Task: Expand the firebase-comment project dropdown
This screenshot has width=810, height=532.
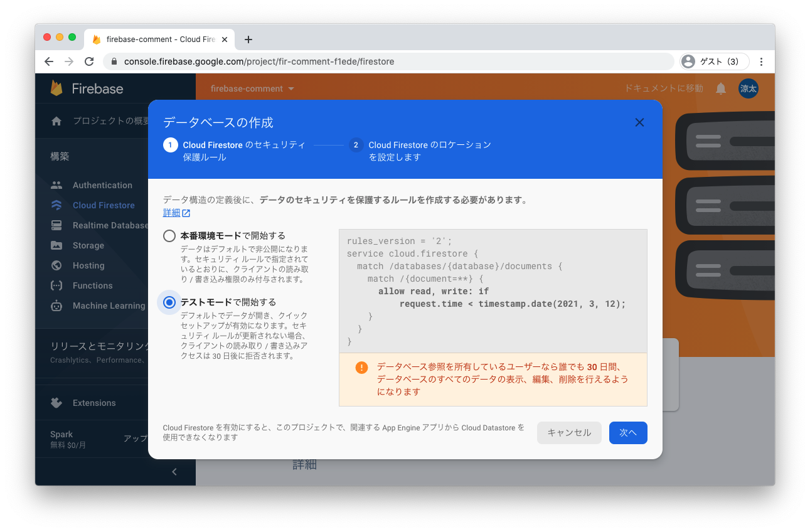Action: point(253,88)
